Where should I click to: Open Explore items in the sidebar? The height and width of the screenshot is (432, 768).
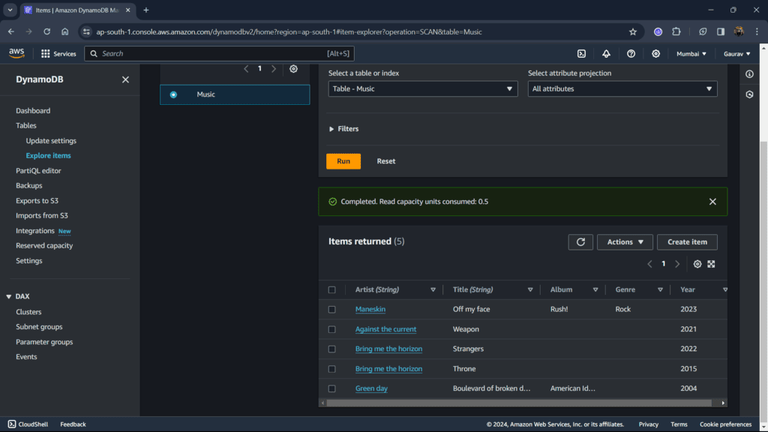click(x=48, y=156)
